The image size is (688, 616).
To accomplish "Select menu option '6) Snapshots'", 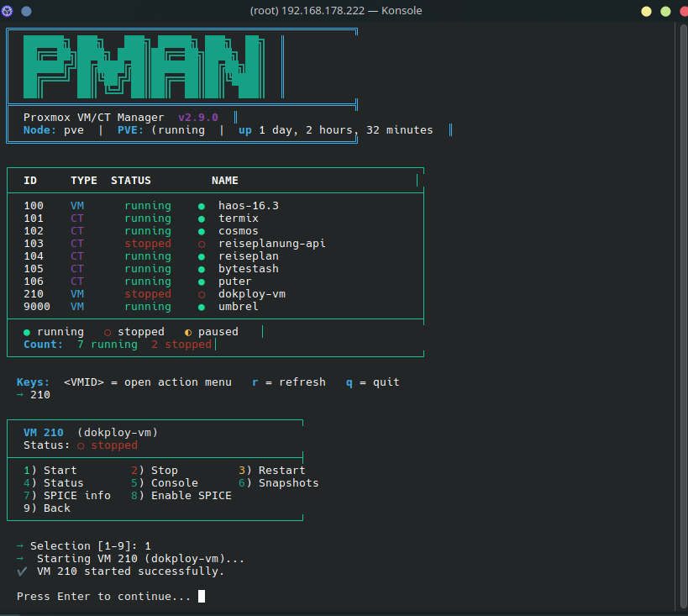I will click(x=279, y=483).
